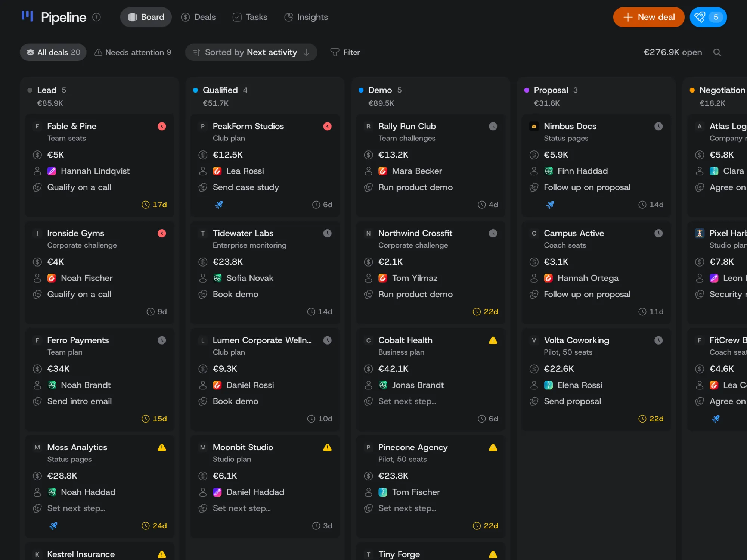Open the Kestrel Insurance deal card

99,551
